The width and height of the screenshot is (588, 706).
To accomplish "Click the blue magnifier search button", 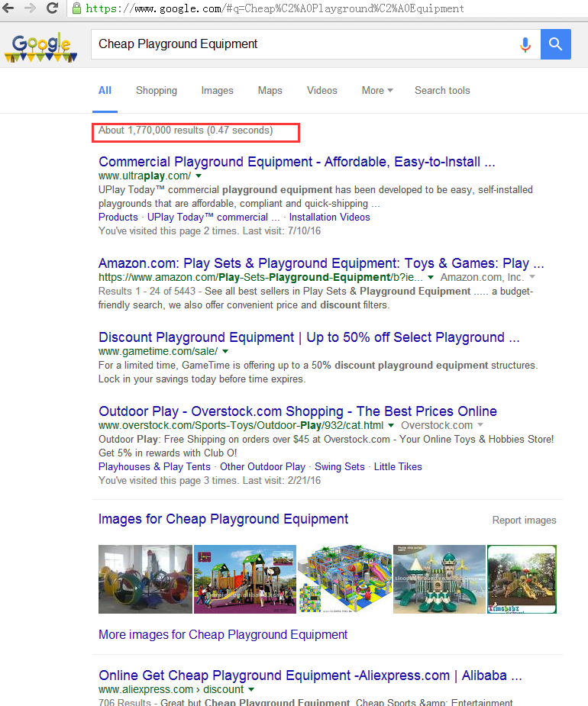I will [x=556, y=44].
